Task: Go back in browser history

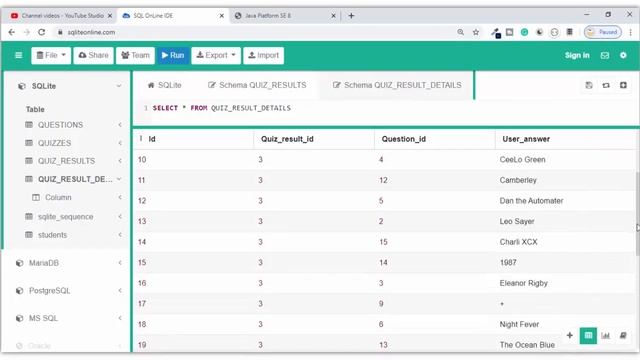Action: (x=11, y=32)
